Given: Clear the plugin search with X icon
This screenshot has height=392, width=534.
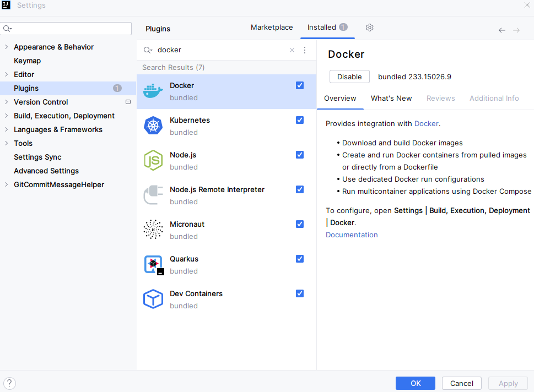Looking at the screenshot, I should pyautogui.click(x=292, y=50).
